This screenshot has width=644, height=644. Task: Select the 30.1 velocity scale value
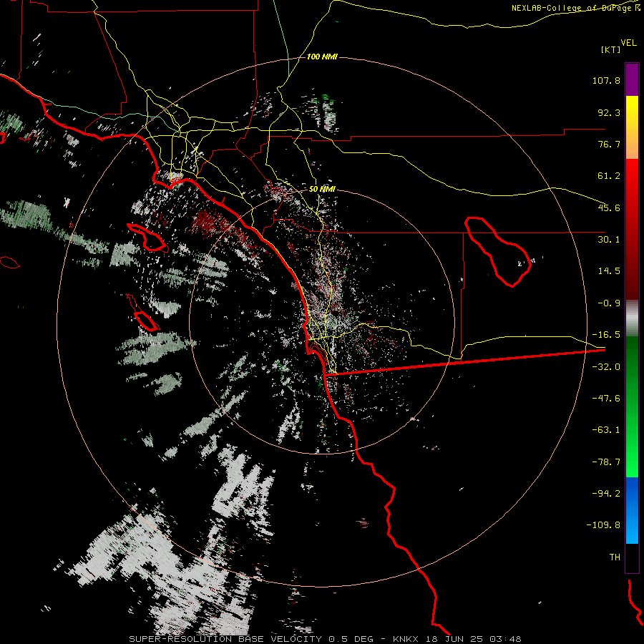point(609,240)
